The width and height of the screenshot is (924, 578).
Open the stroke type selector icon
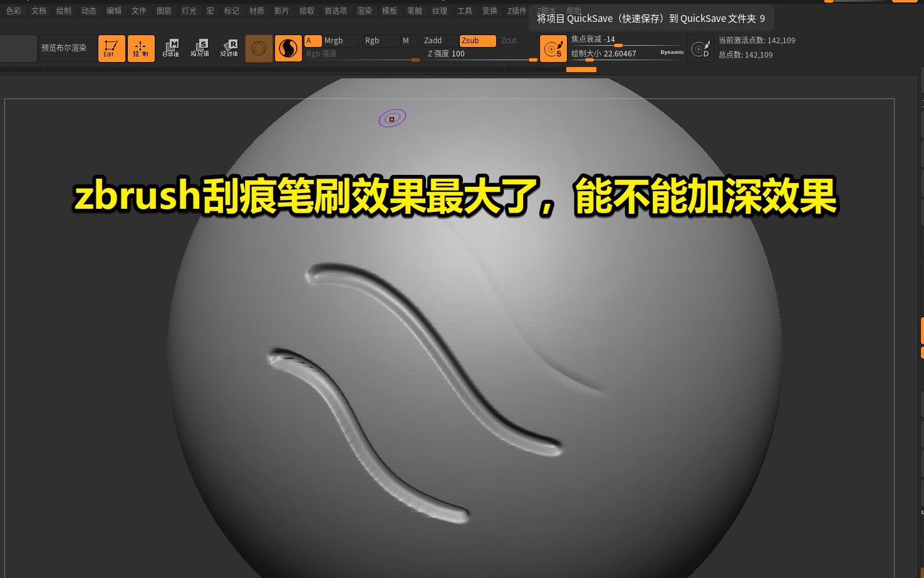(x=288, y=48)
